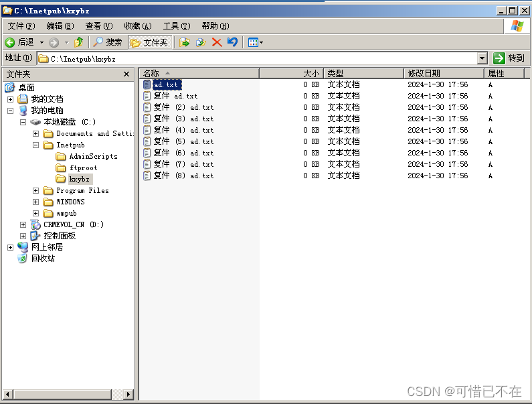The image size is (532, 404).
Task: Open the Search (搜索) toolbar button
Action: pyautogui.click(x=107, y=42)
